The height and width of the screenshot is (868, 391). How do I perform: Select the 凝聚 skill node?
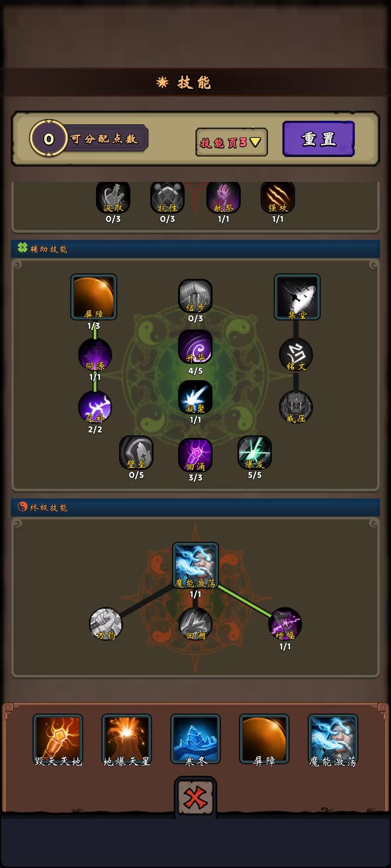pyautogui.click(x=195, y=397)
